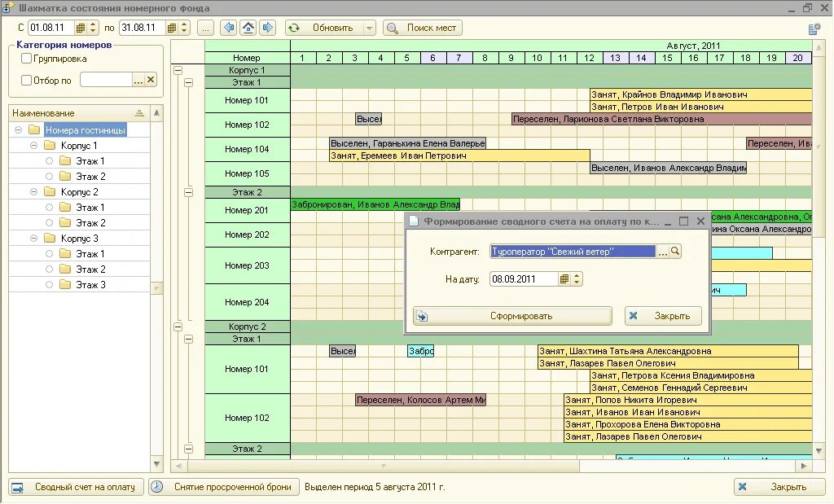Click the Поиск мест search button

pyautogui.click(x=423, y=28)
